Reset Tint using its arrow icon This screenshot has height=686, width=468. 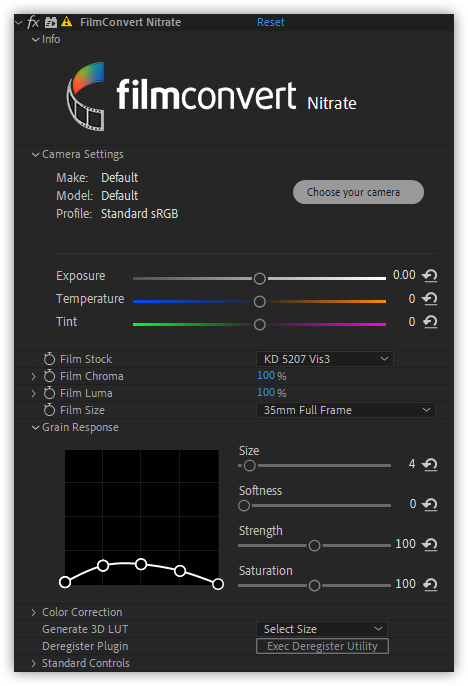point(430,322)
